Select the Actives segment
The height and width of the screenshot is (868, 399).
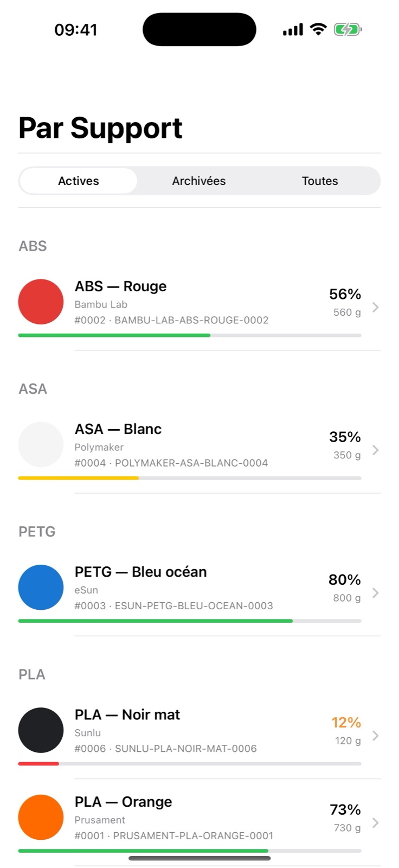[79, 181]
